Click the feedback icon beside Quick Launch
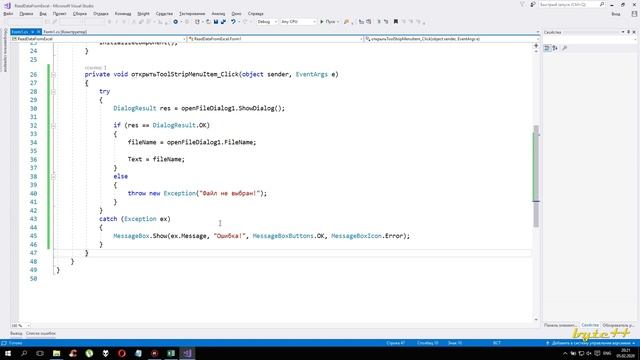Screen dimensions: 640x360 click(x=533, y=4)
